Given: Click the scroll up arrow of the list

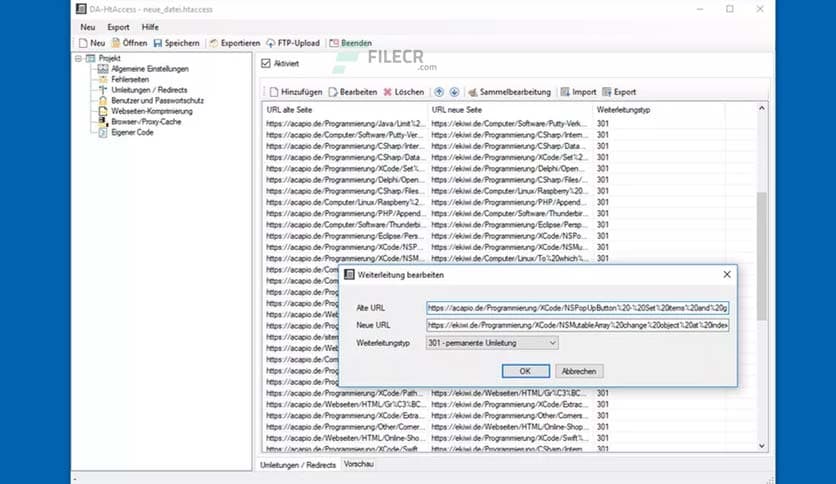Looking at the screenshot, I should [x=762, y=108].
